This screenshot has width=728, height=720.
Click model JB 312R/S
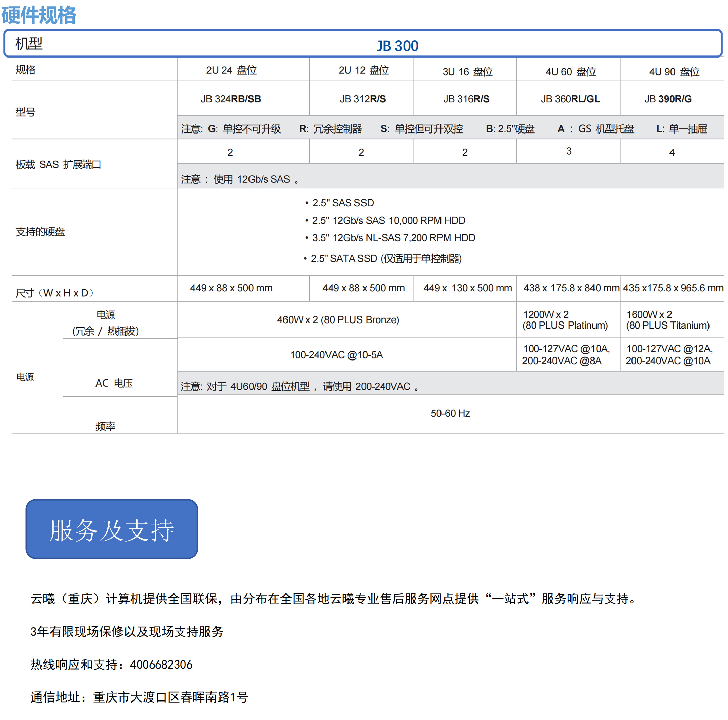pos(363,99)
